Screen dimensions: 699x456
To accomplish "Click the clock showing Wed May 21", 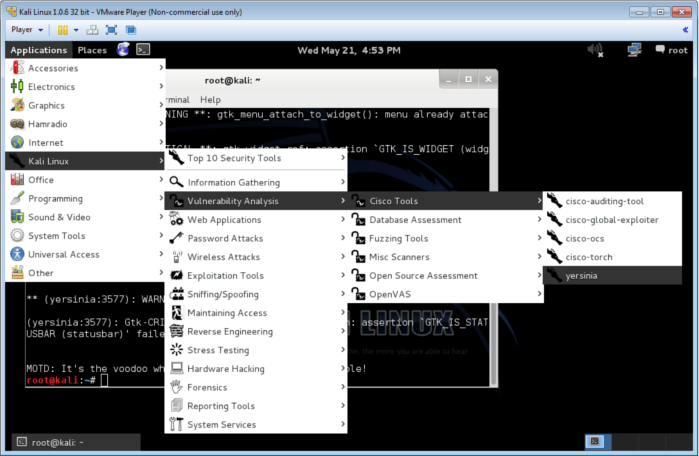I will pyautogui.click(x=346, y=49).
